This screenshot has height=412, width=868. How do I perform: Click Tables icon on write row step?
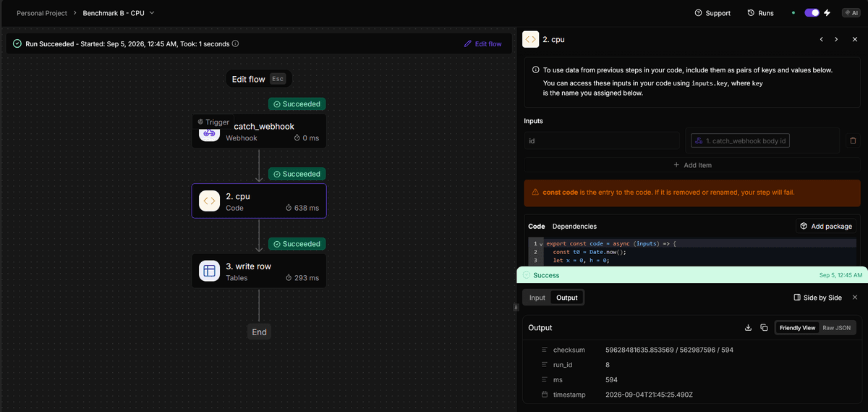click(x=209, y=271)
